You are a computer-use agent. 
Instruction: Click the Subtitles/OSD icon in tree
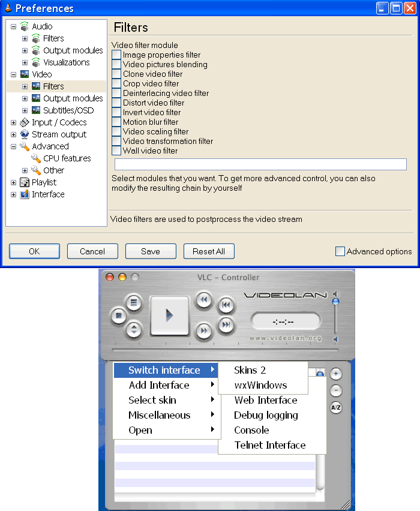coord(36,110)
